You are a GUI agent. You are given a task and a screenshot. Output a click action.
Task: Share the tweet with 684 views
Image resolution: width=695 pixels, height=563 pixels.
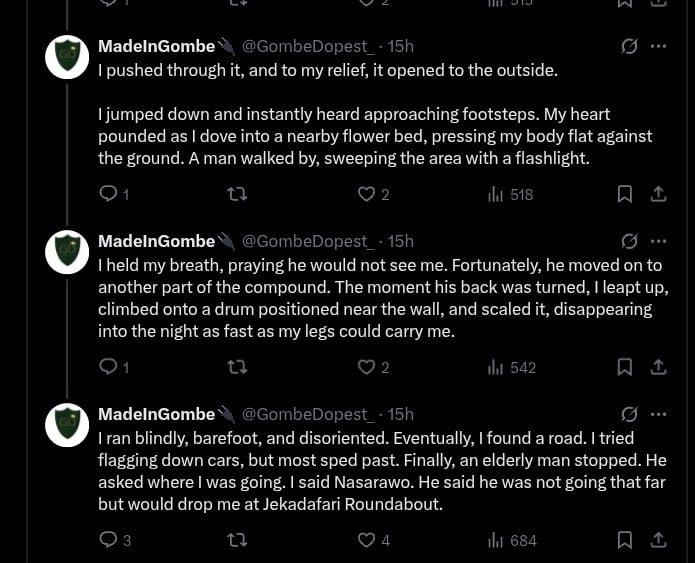[658, 540]
